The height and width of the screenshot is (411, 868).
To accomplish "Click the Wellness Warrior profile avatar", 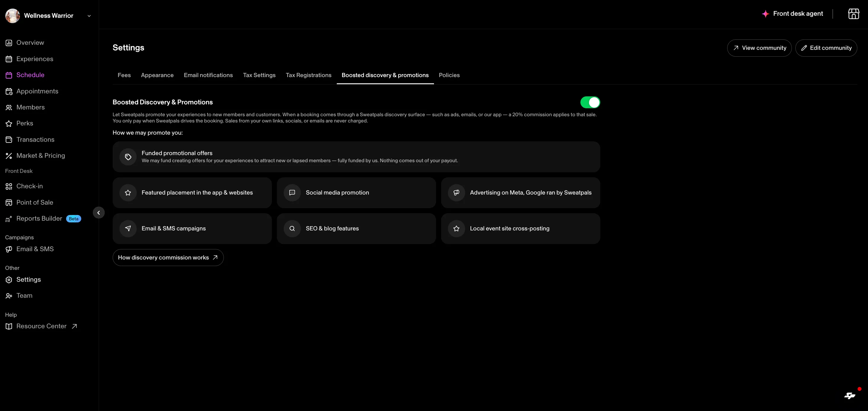I will 12,16.
